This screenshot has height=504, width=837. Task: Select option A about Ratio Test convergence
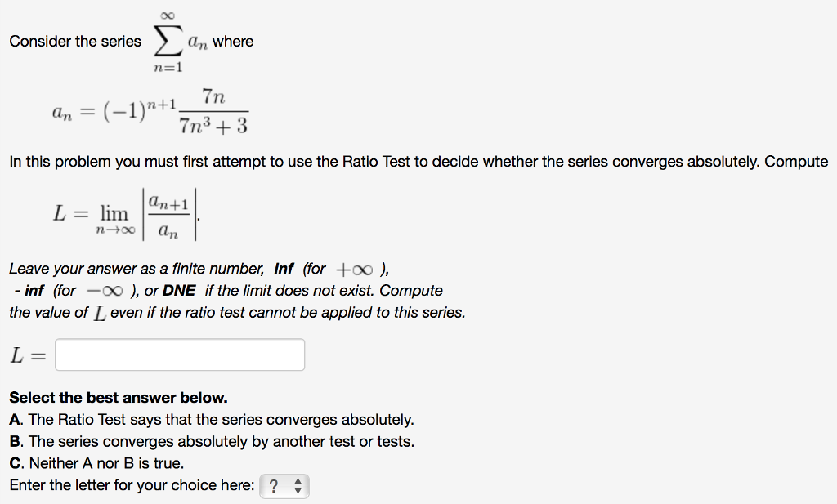(x=213, y=419)
